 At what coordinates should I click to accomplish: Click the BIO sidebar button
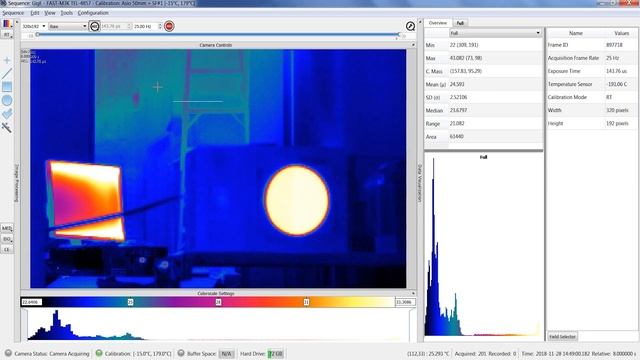click(7, 239)
